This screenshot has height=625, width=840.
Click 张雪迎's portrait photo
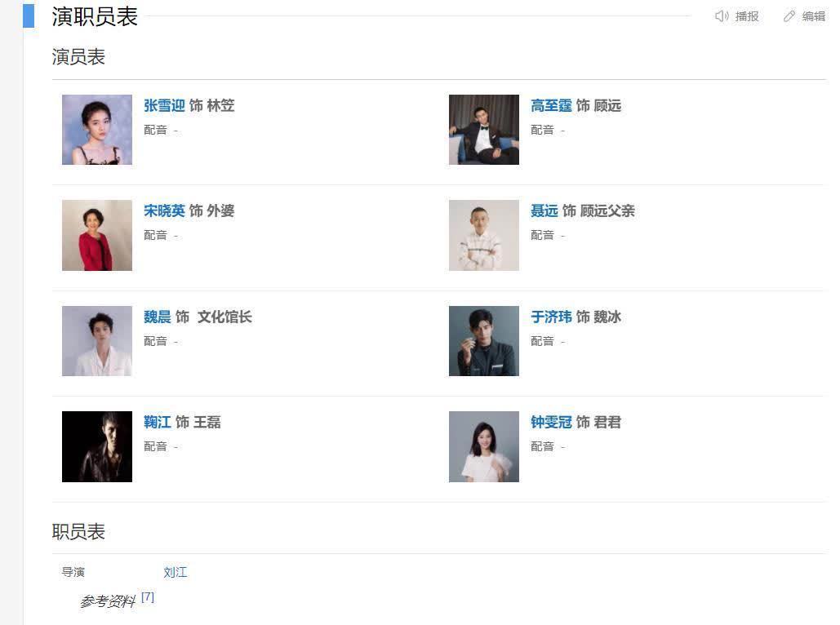(x=97, y=130)
